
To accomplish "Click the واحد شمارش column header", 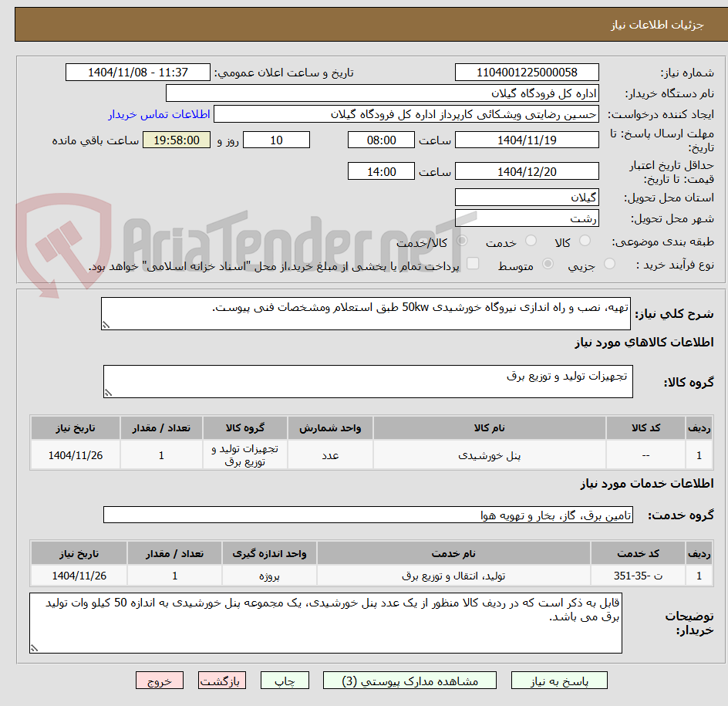I will pyautogui.click(x=330, y=427).
